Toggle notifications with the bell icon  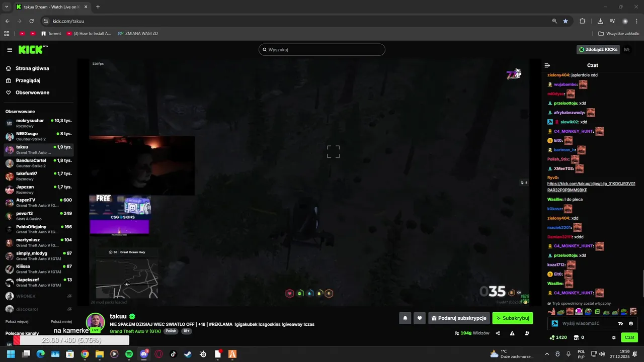405,318
